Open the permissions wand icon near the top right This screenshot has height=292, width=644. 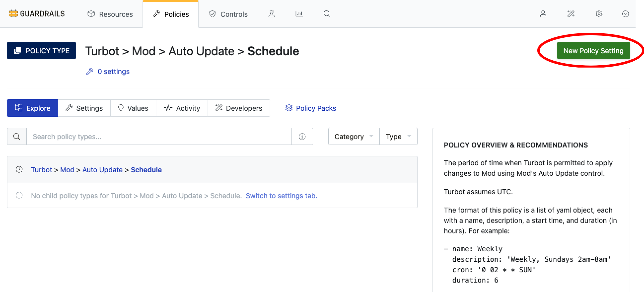[x=571, y=14]
